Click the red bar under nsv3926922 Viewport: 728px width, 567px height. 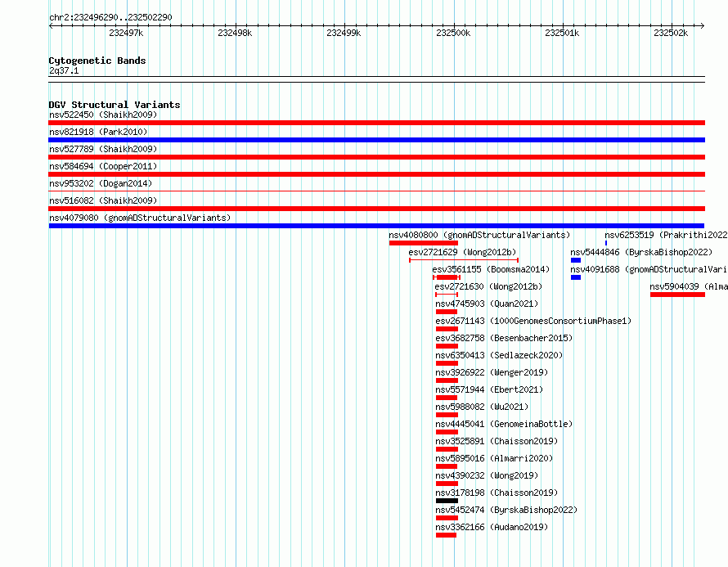coord(447,380)
